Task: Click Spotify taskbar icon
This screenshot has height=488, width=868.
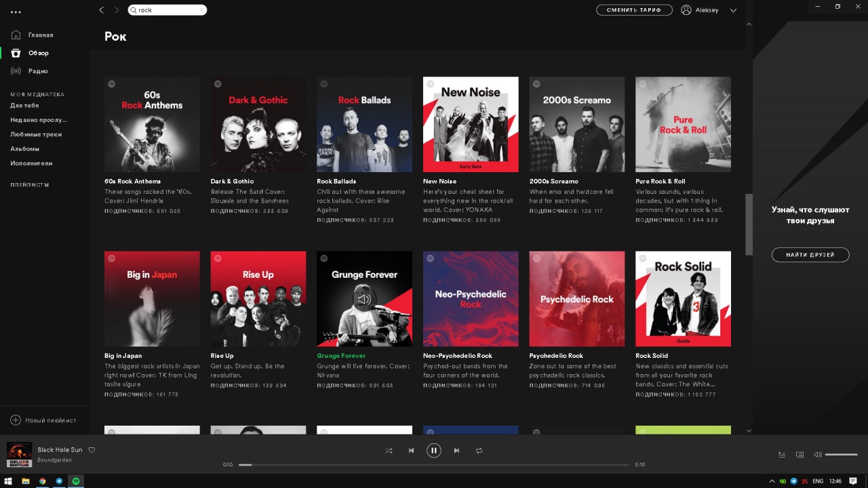Action: pyautogui.click(x=76, y=481)
